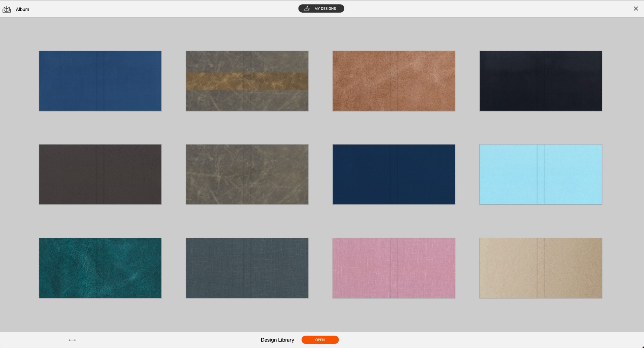Pick the light sky blue cover

[541, 174]
